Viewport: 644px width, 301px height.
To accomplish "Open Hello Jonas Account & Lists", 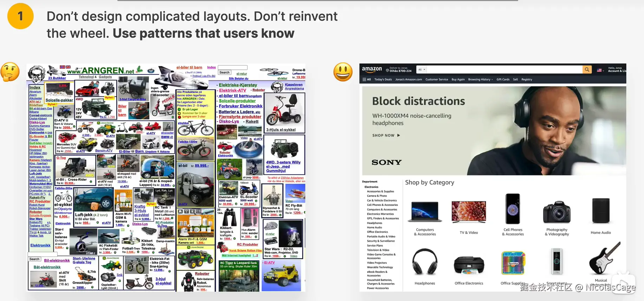I will pos(617,69).
